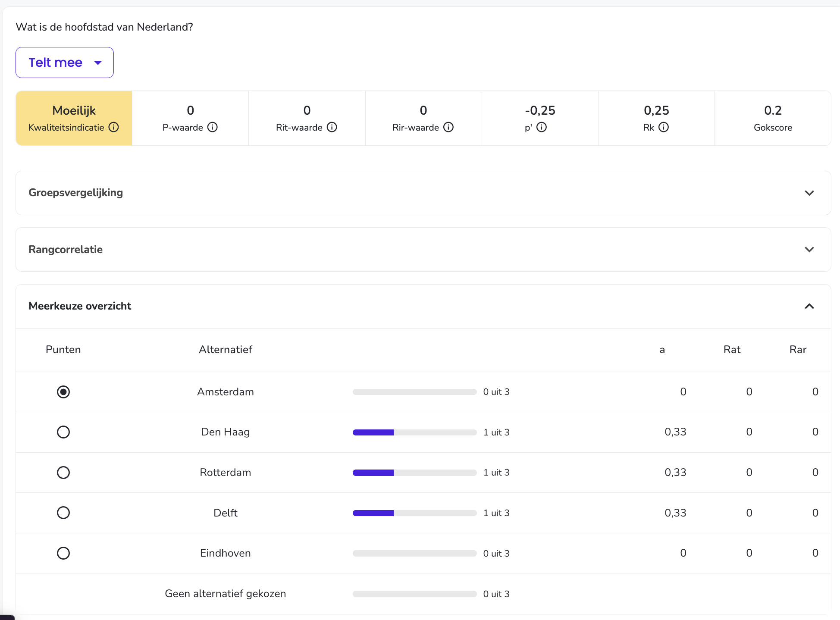
Task: Click the Rotterdam progress bar
Action: [414, 473]
